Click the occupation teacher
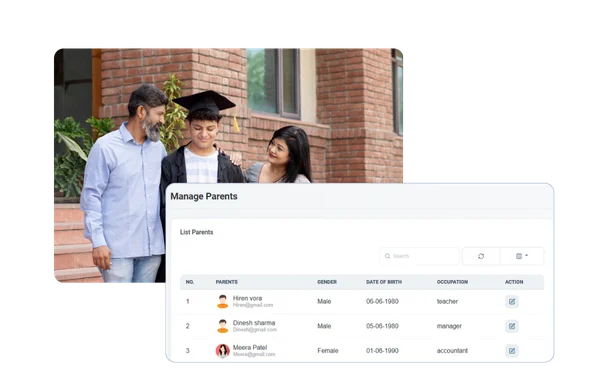 click(447, 302)
